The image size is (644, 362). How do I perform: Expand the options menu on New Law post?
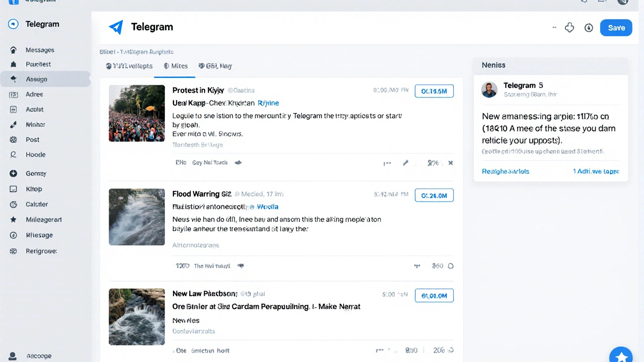coord(380,350)
